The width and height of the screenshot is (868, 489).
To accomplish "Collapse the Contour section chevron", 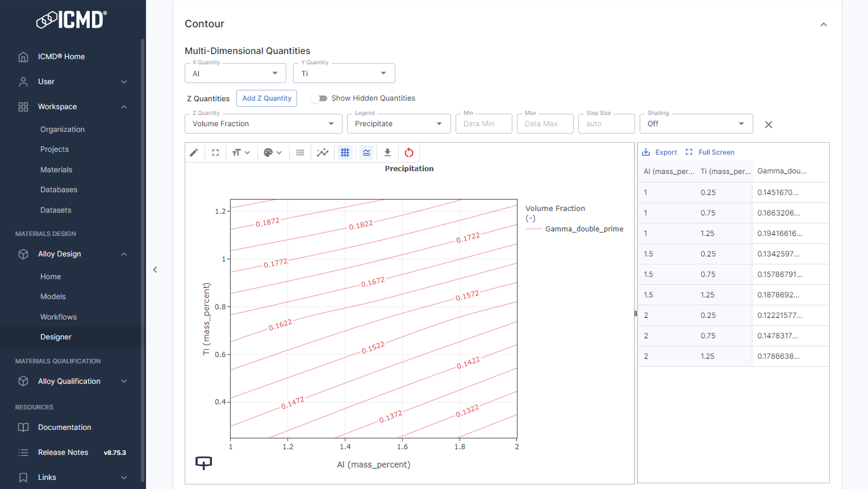I will (824, 24).
